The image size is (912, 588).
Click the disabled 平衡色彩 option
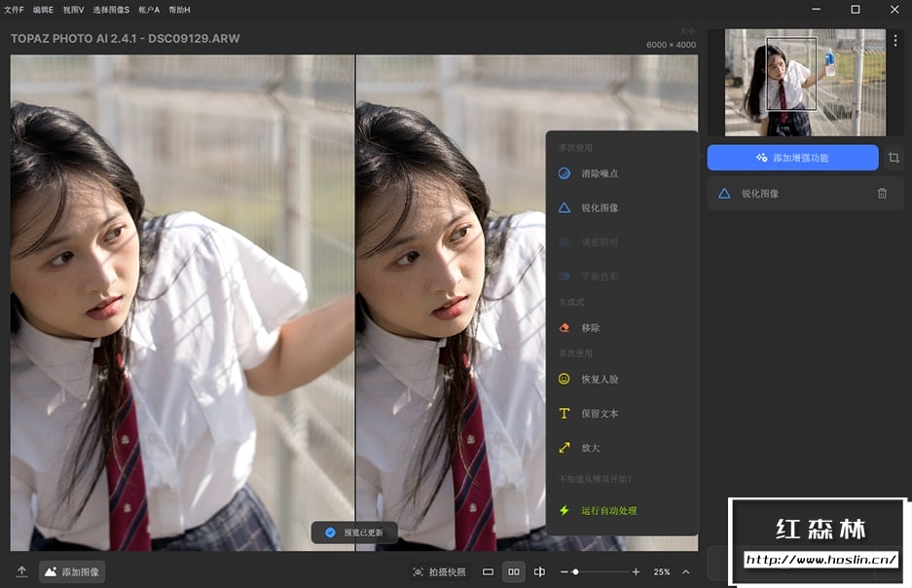[622, 276]
